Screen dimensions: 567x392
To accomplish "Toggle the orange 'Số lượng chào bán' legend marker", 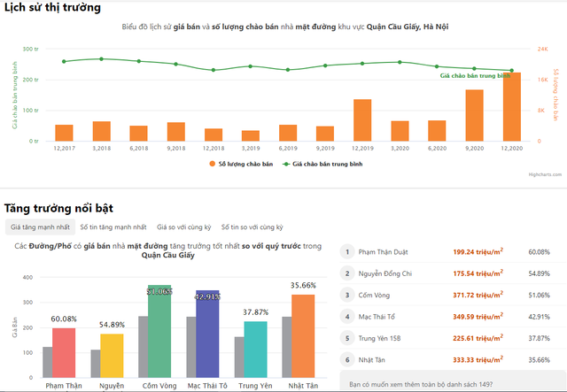I will point(213,164).
